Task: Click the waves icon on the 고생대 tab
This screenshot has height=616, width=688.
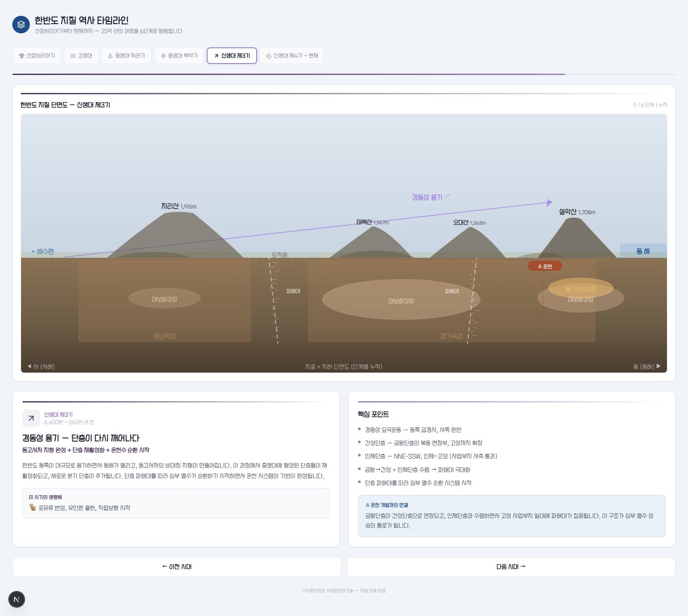Action: pyautogui.click(x=73, y=56)
